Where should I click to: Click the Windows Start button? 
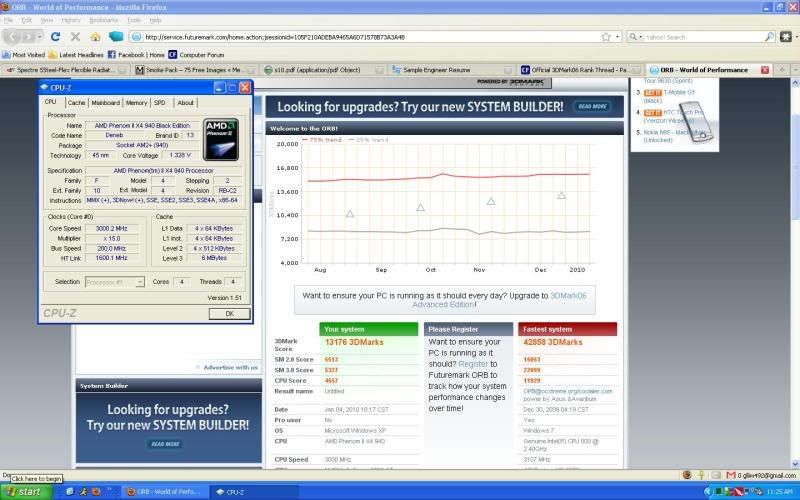(x=26, y=492)
